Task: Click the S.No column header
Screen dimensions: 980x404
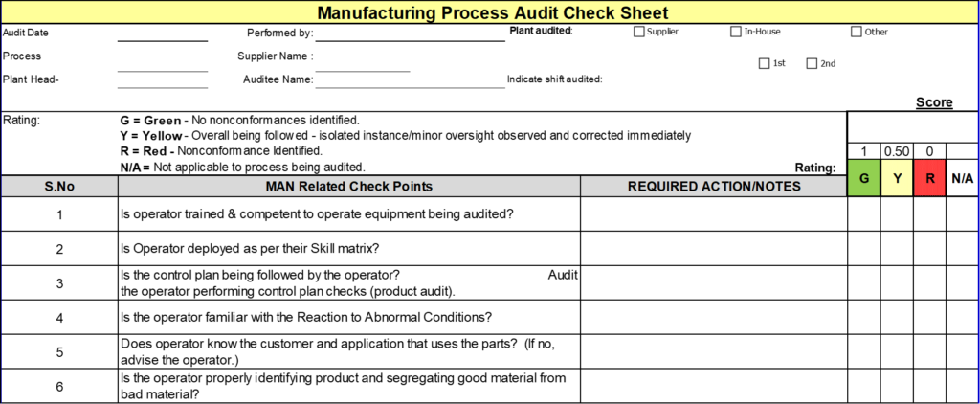Action: 59,187
